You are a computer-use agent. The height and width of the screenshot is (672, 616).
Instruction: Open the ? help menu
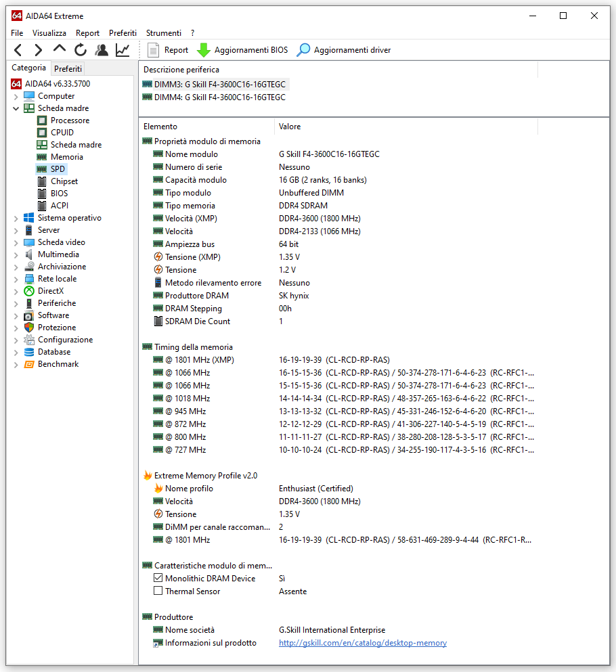tap(193, 33)
